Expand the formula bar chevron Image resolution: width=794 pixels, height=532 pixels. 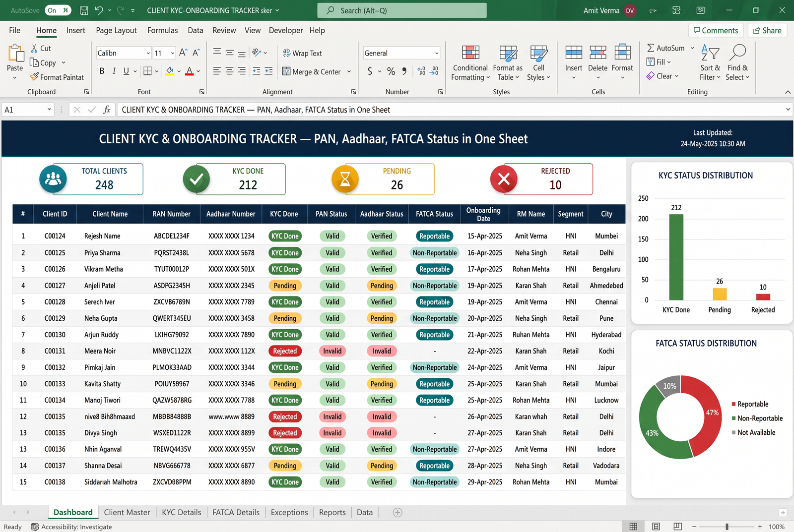(788, 110)
